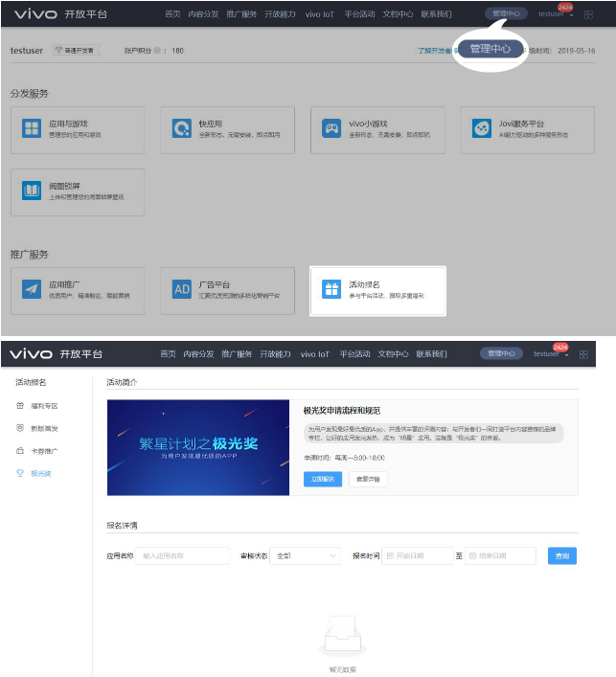The image size is (616, 677).
Task: Open the 审核状态 dropdown showing 全部
Action: [x=306, y=555]
